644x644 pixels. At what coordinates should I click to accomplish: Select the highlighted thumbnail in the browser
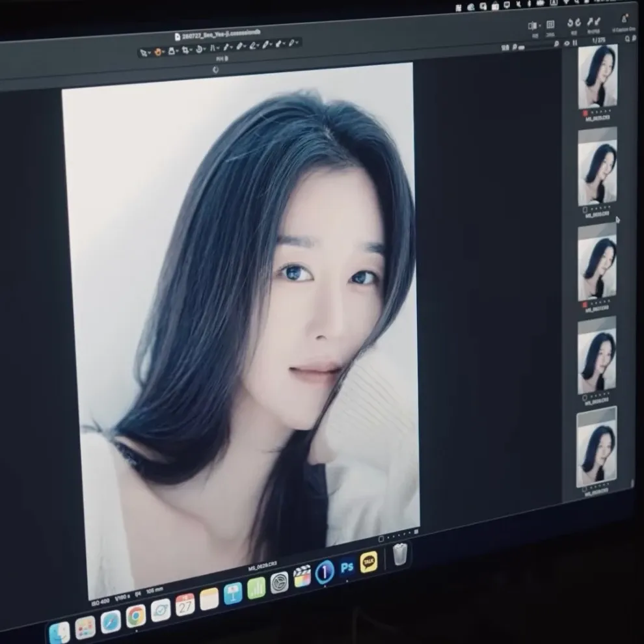(x=597, y=448)
